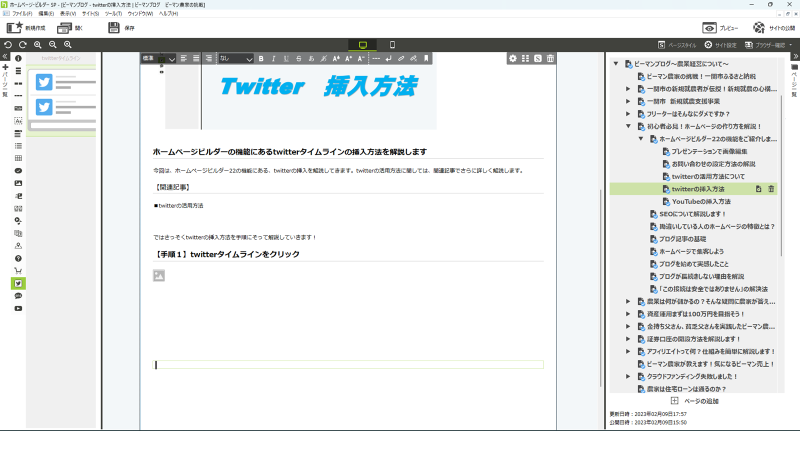
Task: Toggle italic text formatting
Action: pyautogui.click(x=275, y=59)
